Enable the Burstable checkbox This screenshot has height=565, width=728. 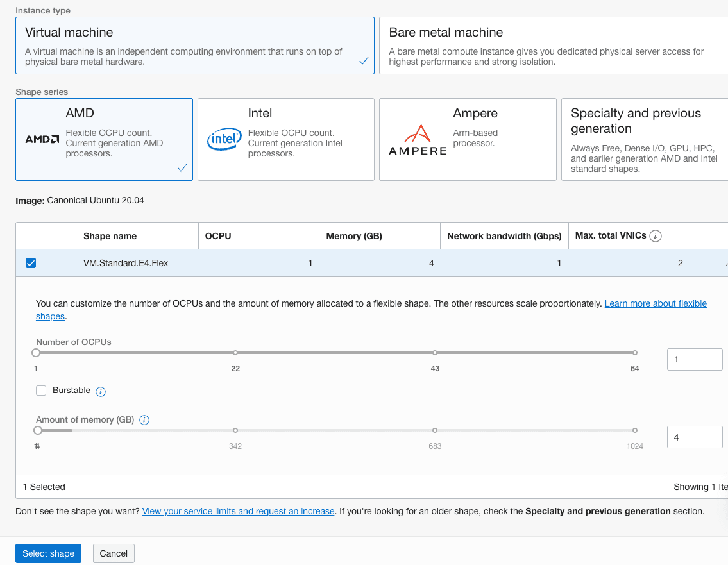click(x=42, y=391)
